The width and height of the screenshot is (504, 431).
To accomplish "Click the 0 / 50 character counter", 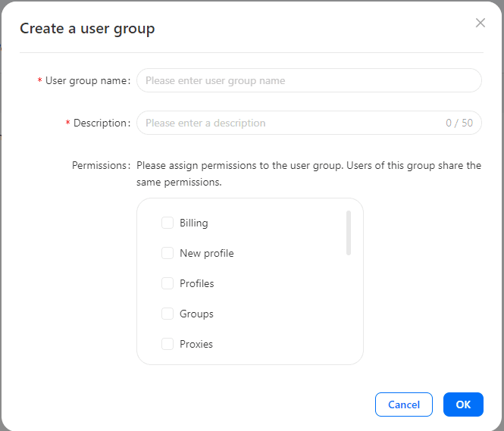I will (x=459, y=123).
